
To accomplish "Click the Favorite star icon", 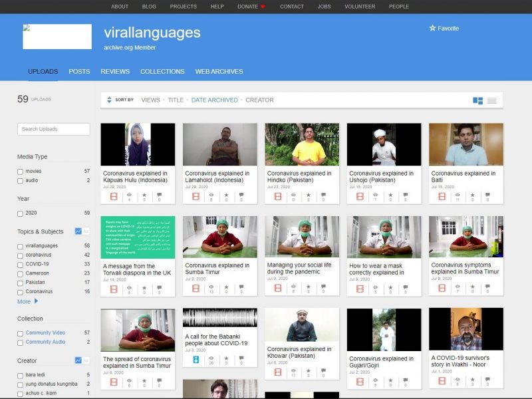I will click(432, 29).
